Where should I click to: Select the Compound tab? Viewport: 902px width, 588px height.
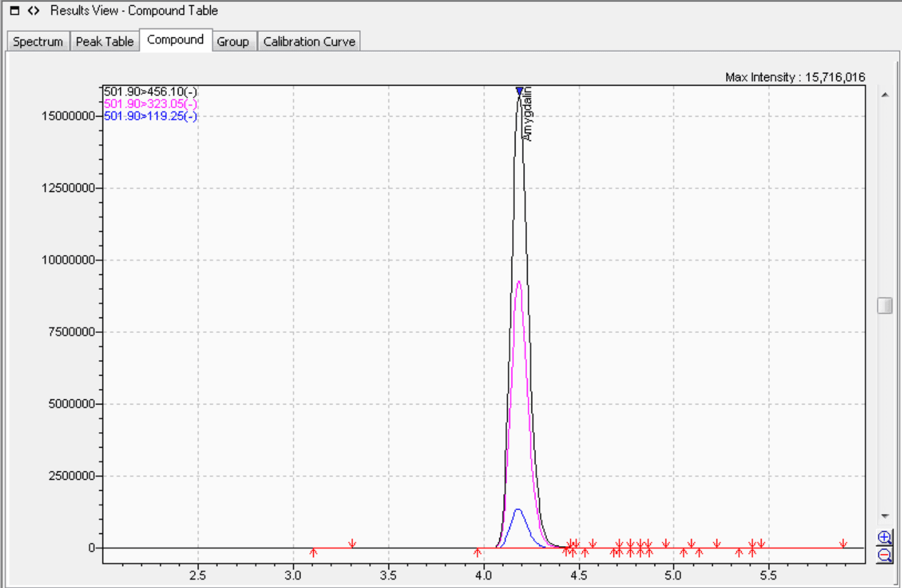(175, 39)
